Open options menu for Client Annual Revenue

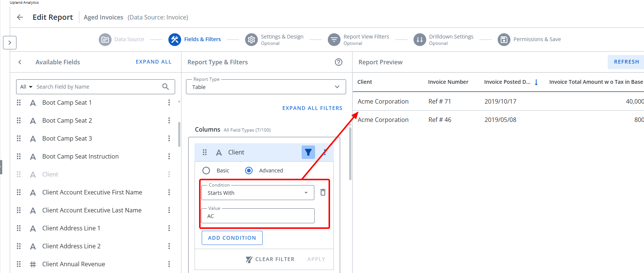(x=169, y=264)
